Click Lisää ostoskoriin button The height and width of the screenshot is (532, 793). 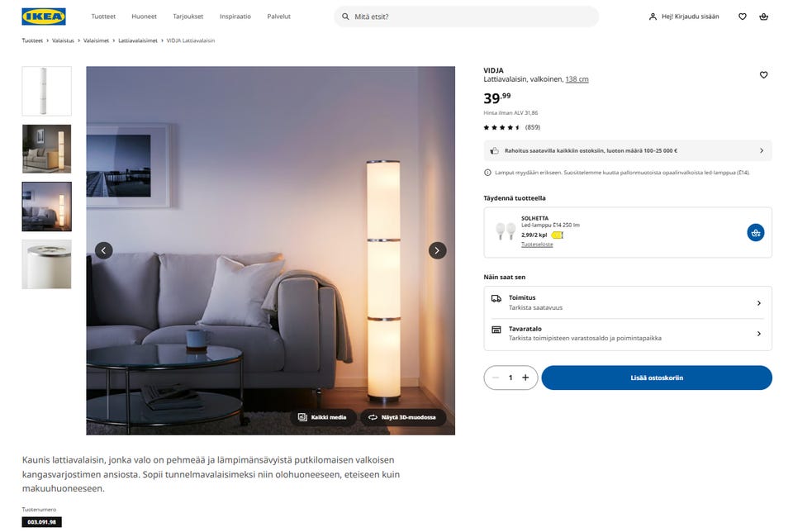(657, 378)
